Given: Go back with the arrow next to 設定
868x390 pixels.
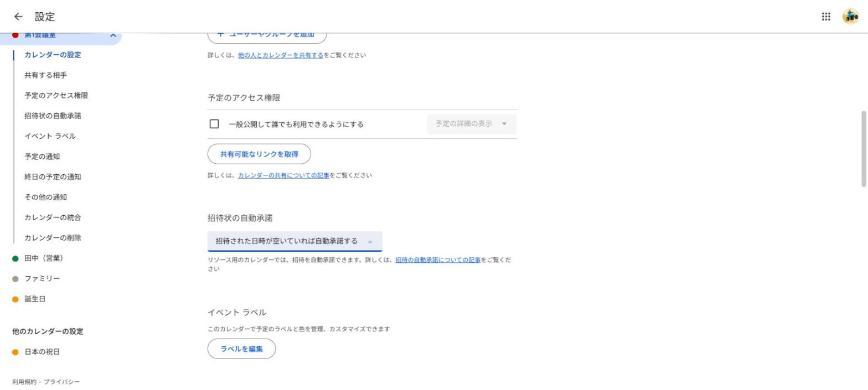Looking at the screenshot, I should (x=18, y=17).
